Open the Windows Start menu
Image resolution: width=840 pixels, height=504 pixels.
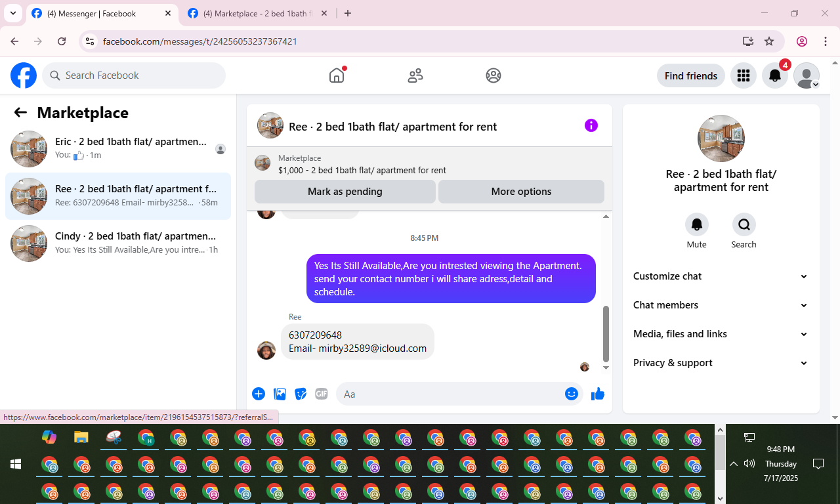[16, 464]
